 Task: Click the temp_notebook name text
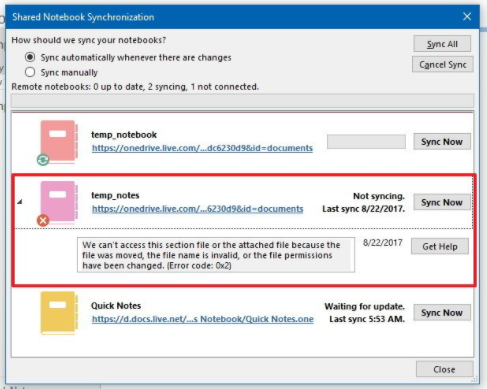(x=124, y=135)
